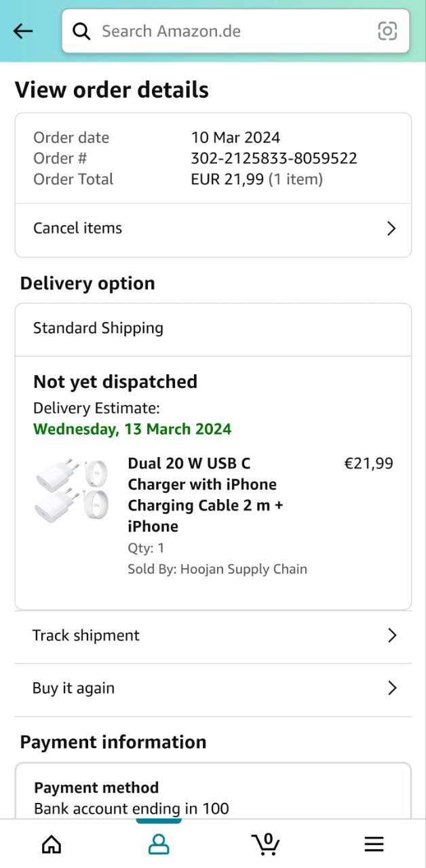
Task: Tap the Track shipment chevron
Action: click(391, 635)
